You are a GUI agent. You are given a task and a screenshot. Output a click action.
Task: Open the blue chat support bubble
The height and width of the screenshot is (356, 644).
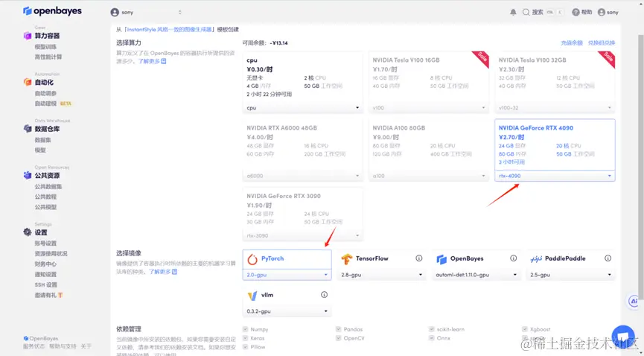623,337
